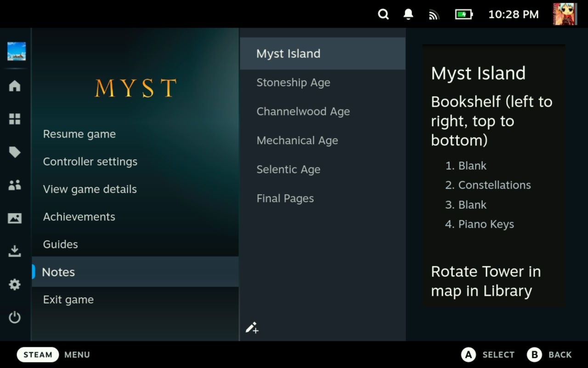Select the Notes menu item
588x368 pixels.
pos(135,272)
